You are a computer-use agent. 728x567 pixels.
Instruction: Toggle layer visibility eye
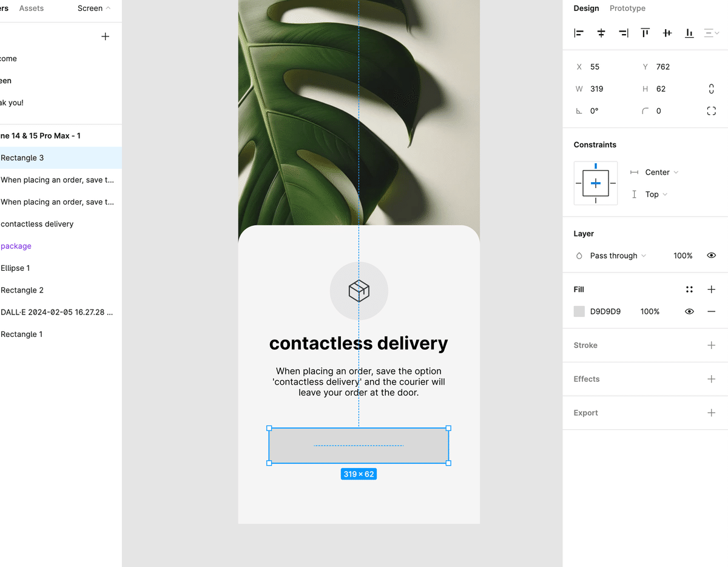point(712,256)
